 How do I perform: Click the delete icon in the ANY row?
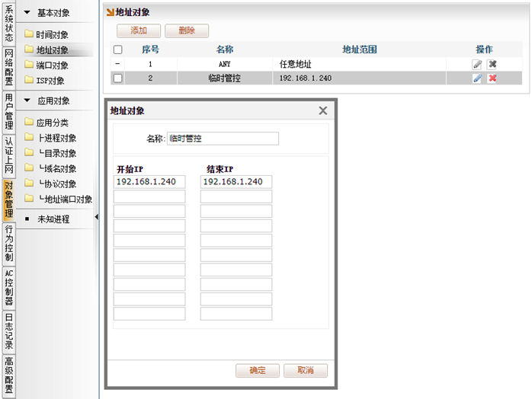click(x=492, y=64)
